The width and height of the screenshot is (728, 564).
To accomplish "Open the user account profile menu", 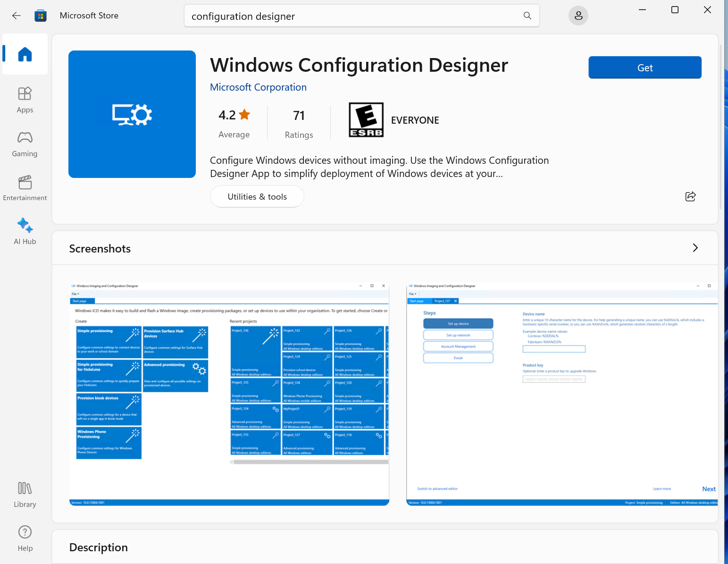I will 578,16.
